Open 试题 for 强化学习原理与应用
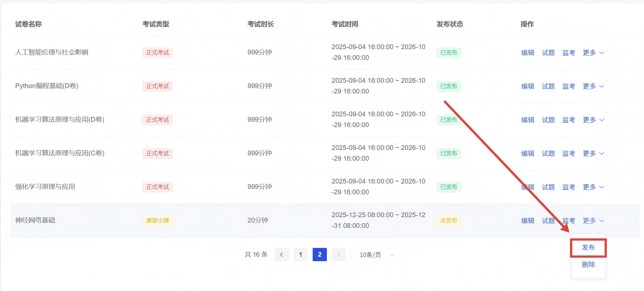Screen dimensions: 644x291 pos(548,187)
